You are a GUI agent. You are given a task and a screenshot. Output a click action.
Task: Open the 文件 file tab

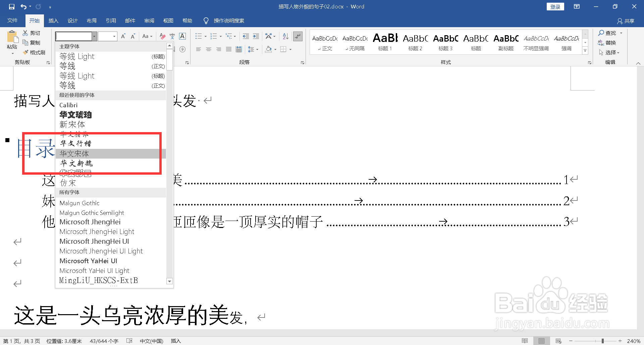click(x=12, y=21)
